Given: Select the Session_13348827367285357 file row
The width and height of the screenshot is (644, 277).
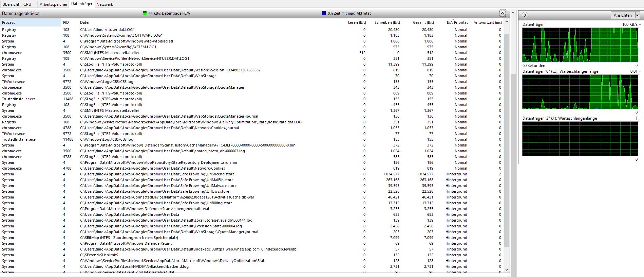Looking at the screenshot, I should (x=252, y=70).
